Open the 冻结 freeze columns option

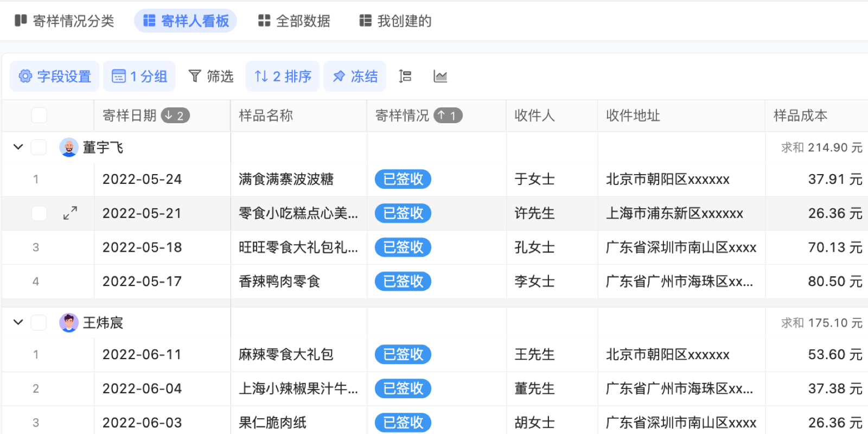[x=355, y=76]
